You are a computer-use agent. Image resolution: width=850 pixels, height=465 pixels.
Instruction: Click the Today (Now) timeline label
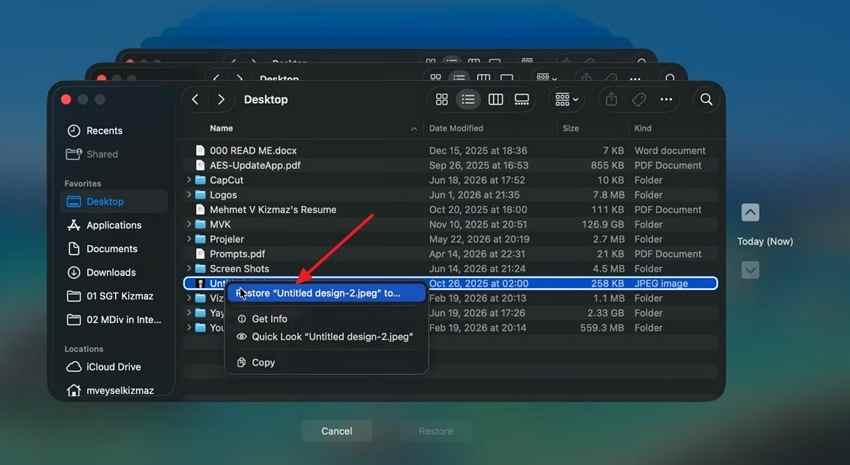765,242
